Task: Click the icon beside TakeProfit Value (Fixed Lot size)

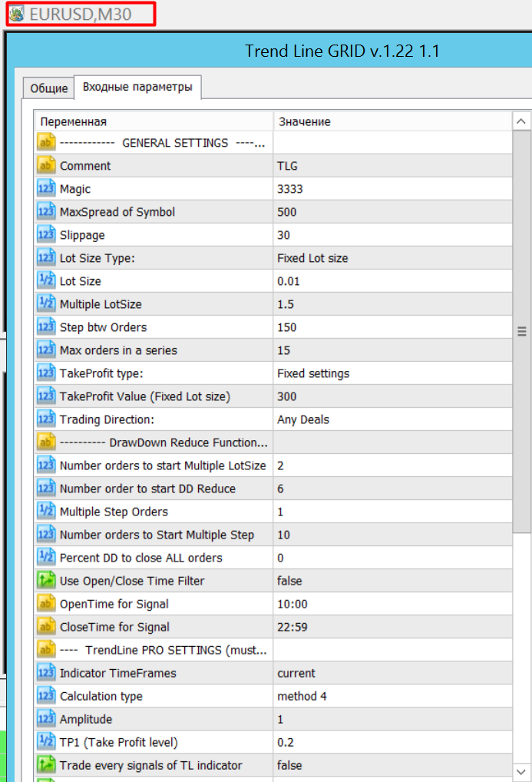Action: (x=46, y=396)
